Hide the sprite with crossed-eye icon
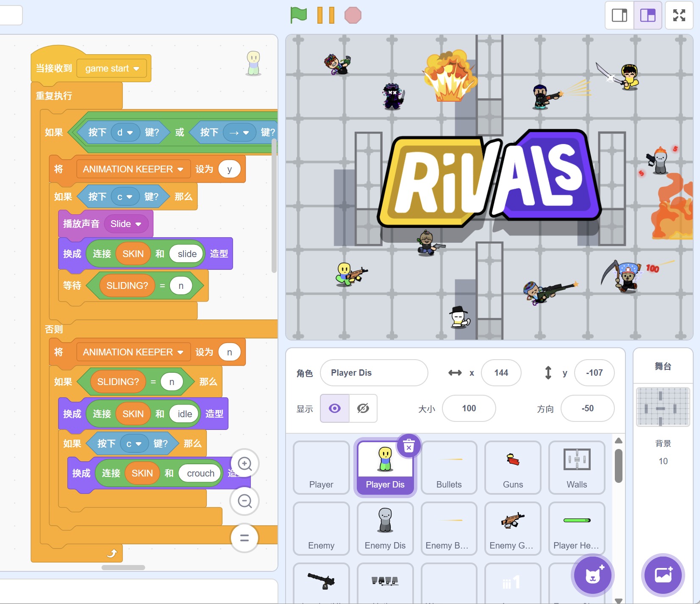Image resolution: width=700 pixels, height=604 pixels. click(363, 408)
